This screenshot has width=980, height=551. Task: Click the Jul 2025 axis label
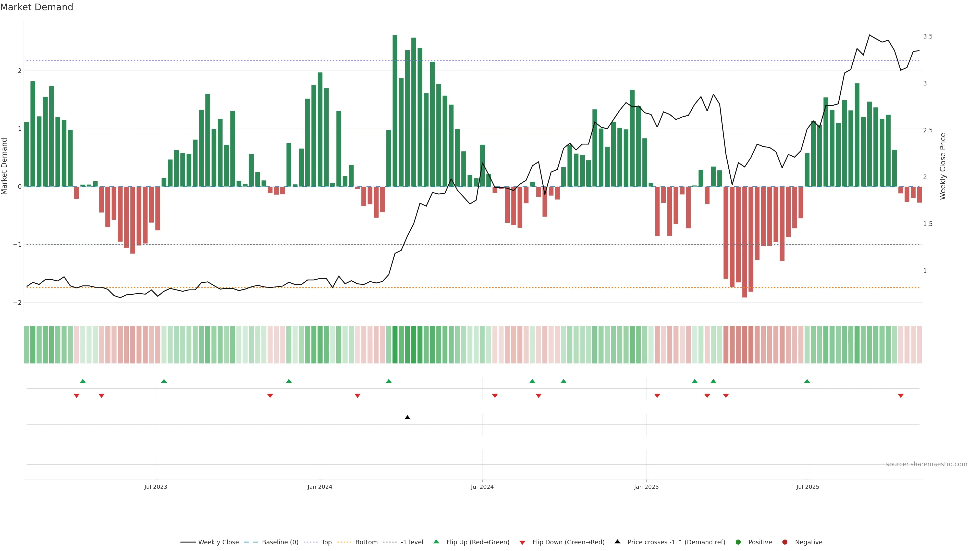pos(808,487)
